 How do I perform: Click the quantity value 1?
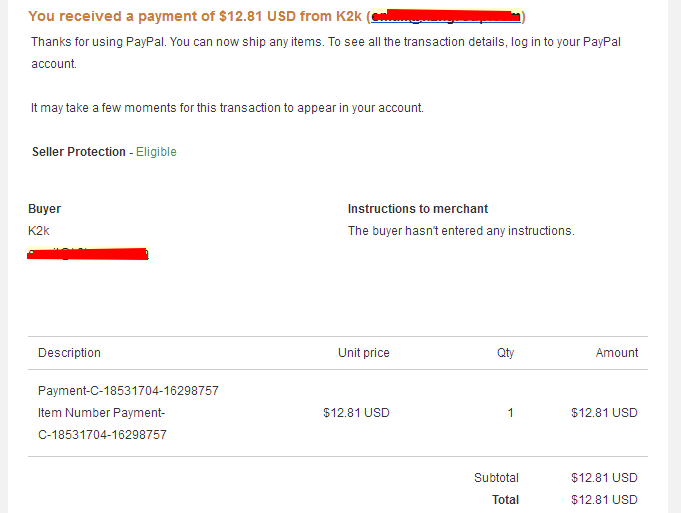(511, 413)
